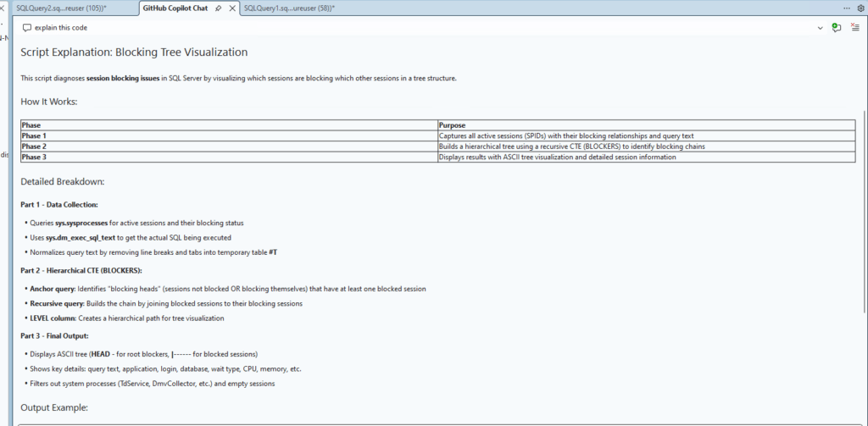Screen dimensions: 868x426
Task: Open the settings gear icon
Action: coord(860,8)
